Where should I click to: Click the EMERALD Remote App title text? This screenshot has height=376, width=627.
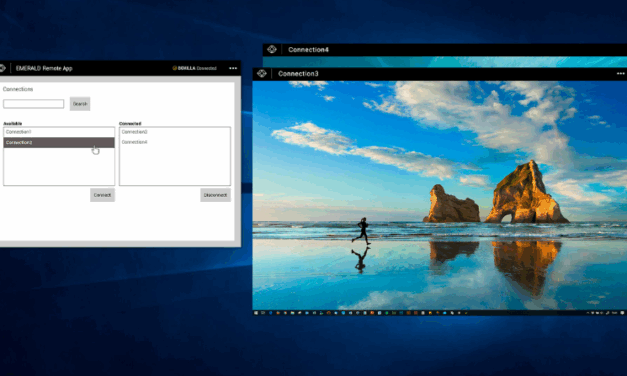[44, 68]
